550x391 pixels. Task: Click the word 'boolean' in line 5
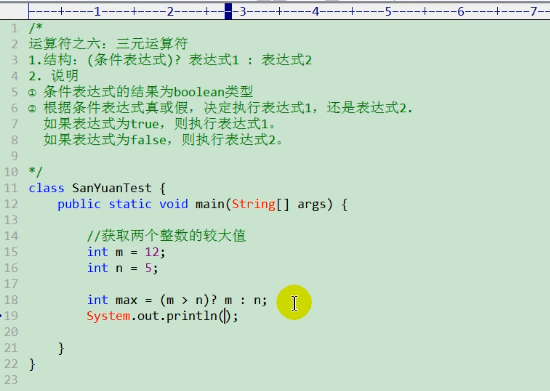coord(199,92)
